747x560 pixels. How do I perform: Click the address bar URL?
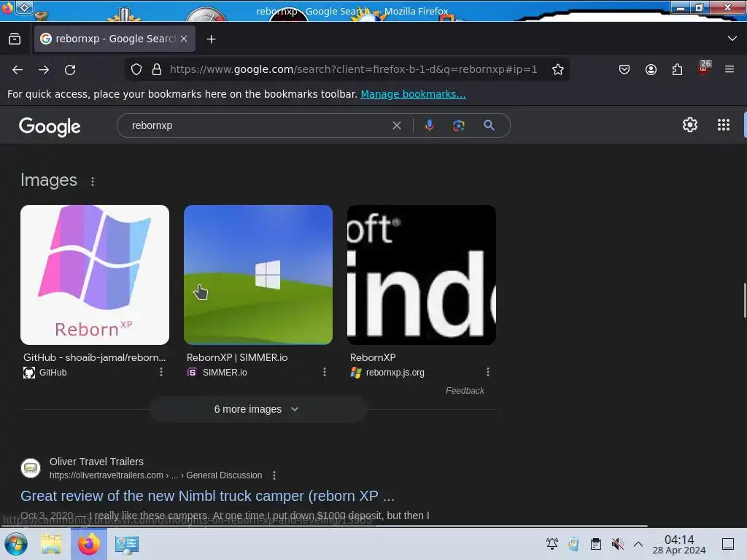[353, 69]
